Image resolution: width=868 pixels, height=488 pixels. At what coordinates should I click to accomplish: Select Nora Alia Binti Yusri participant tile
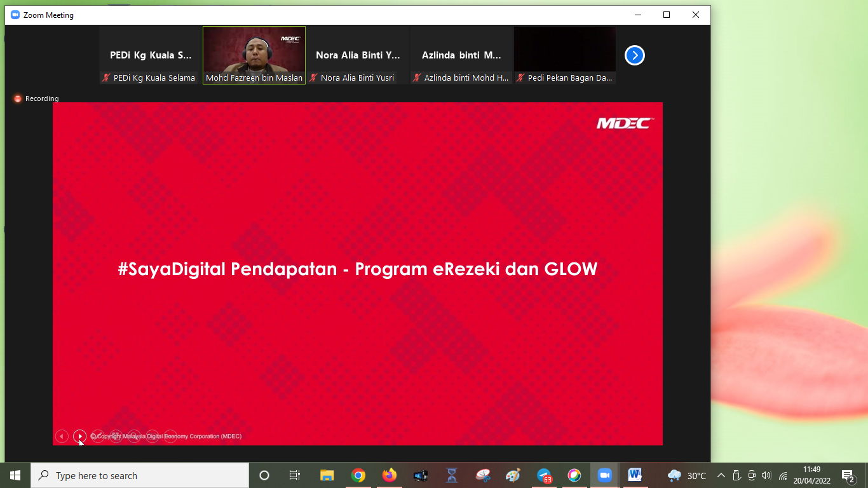pos(358,55)
